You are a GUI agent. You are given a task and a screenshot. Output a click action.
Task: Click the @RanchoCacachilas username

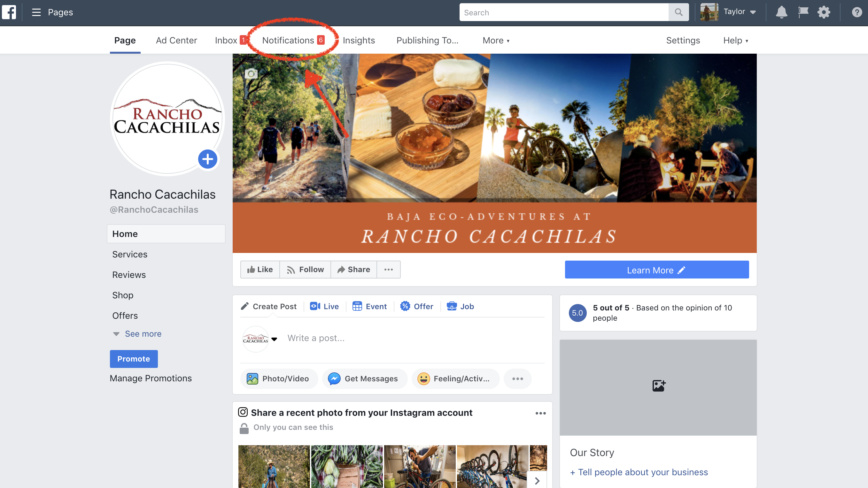click(154, 210)
